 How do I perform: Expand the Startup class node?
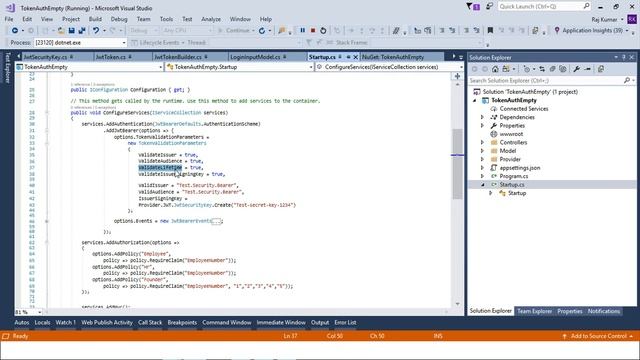point(491,193)
